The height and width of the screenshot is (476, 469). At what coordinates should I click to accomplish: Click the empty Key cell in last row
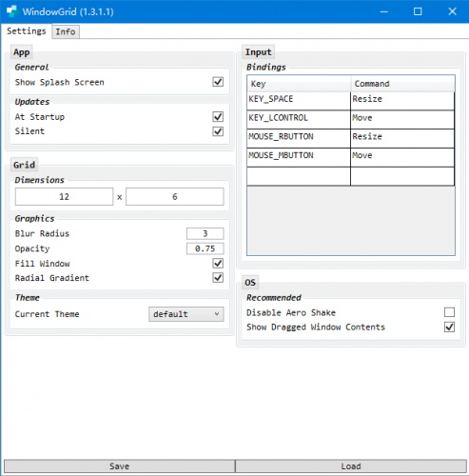299,176
